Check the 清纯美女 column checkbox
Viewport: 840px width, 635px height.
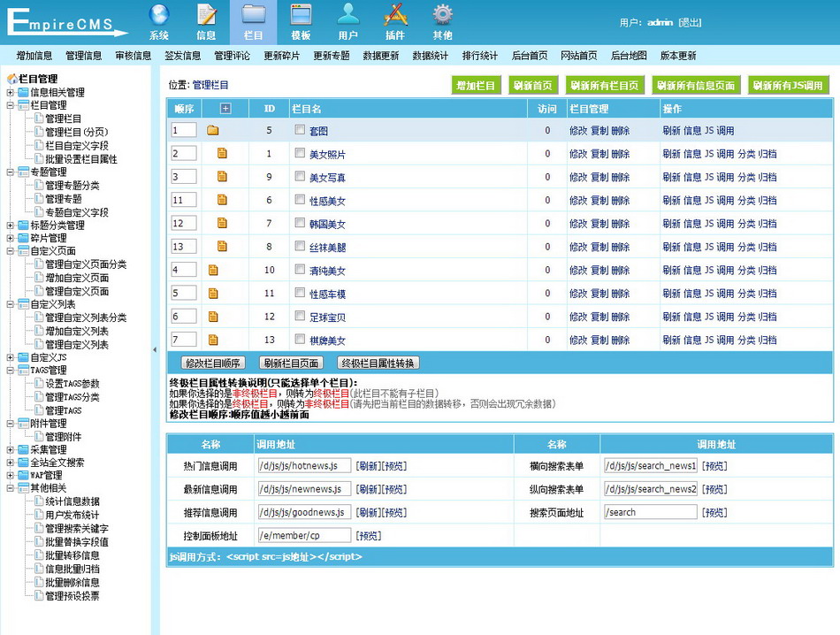pos(300,270)
